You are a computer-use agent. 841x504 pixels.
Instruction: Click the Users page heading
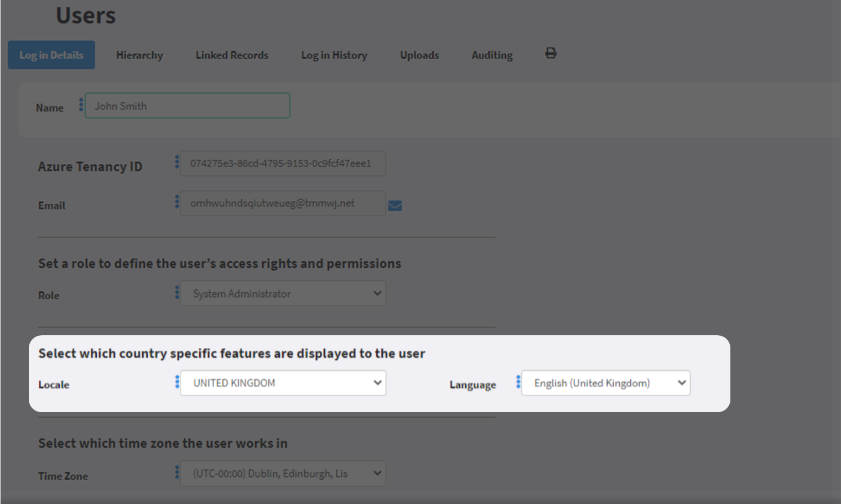click(x=86, y=15)
